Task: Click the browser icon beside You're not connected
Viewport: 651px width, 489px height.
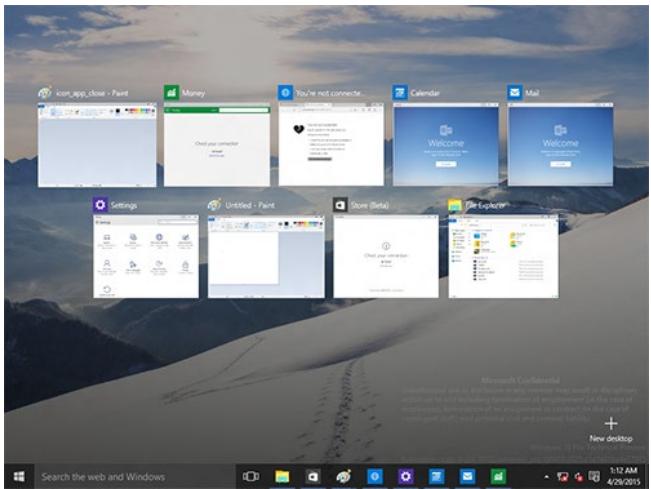Action: click(x=286, y=93)
